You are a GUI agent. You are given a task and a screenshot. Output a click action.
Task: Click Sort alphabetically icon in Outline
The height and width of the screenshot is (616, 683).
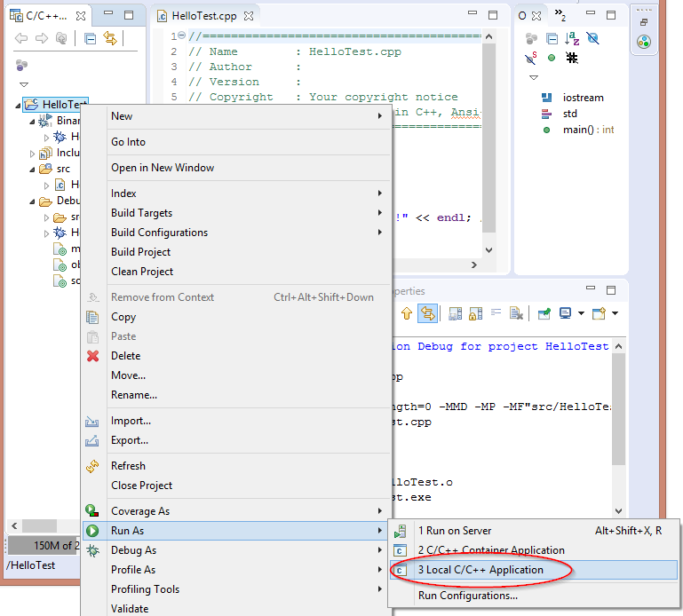(x=572, y=38)
